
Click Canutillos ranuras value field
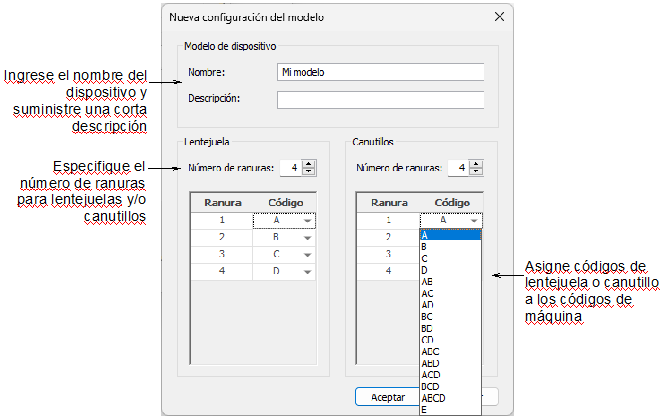click(459, 168)
